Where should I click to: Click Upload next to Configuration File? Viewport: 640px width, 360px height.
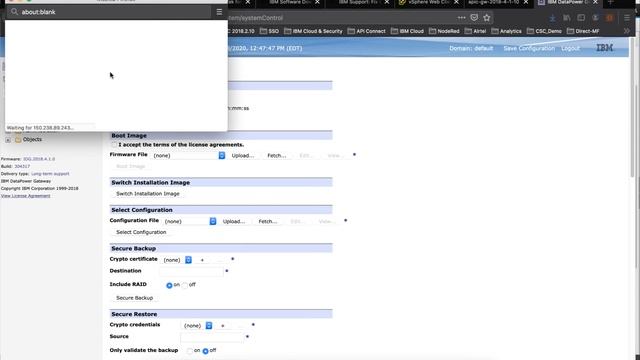233,221
